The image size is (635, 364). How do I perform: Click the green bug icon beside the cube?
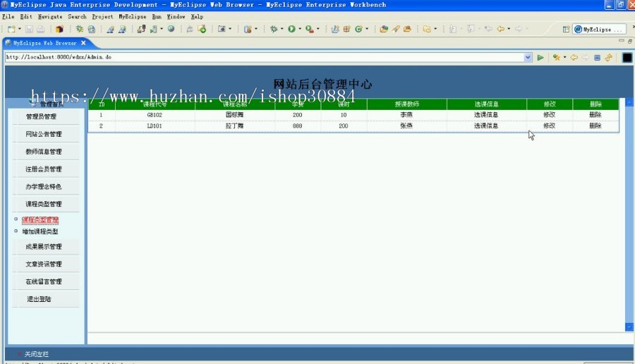click(79, 29)
